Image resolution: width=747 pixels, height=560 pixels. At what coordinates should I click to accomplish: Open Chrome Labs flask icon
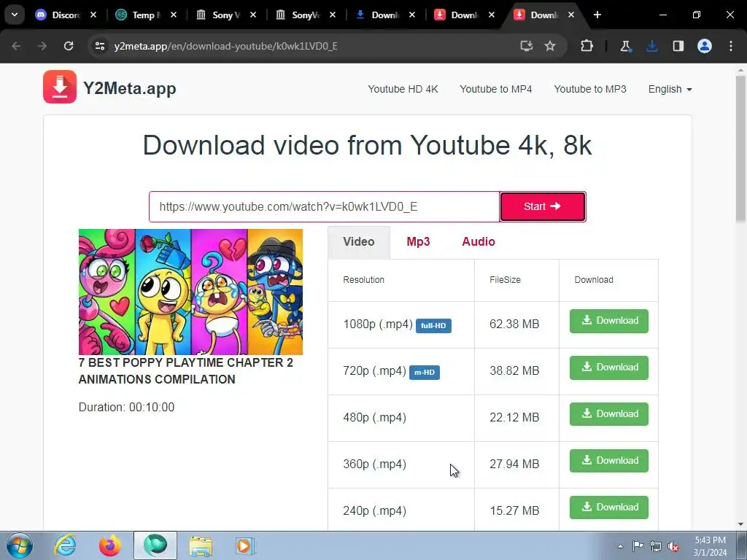(625, 46)
